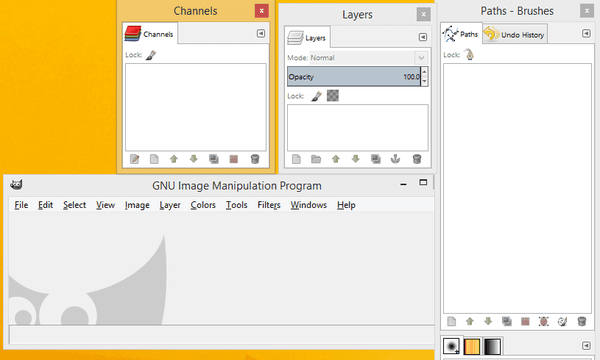Create a new layer in Layers window
Viewport: 600px width, 360px height.
[x=296, y=159]
